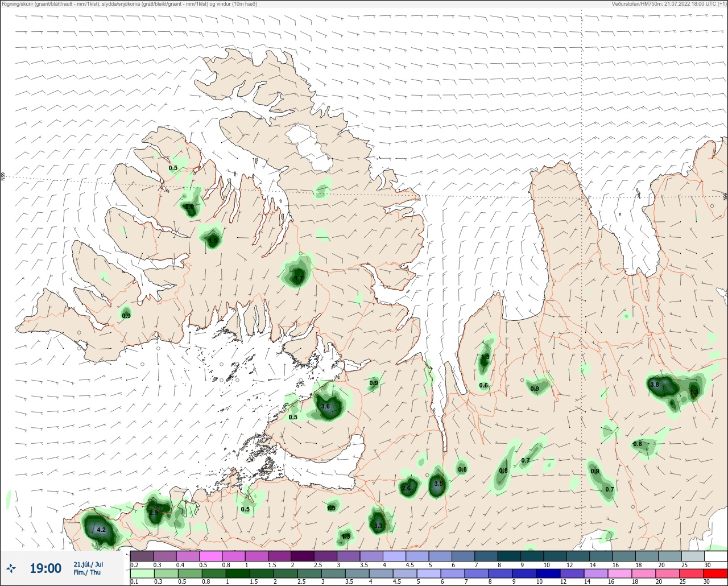728x586 pixels.
Task: Click the 2.9 precipitation value on the map
Action: 154,513
